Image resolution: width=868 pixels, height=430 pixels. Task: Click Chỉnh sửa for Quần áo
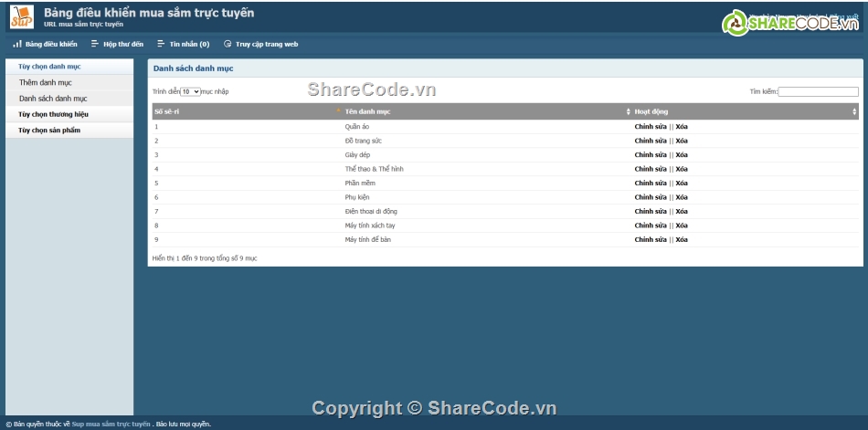point(651,127)
